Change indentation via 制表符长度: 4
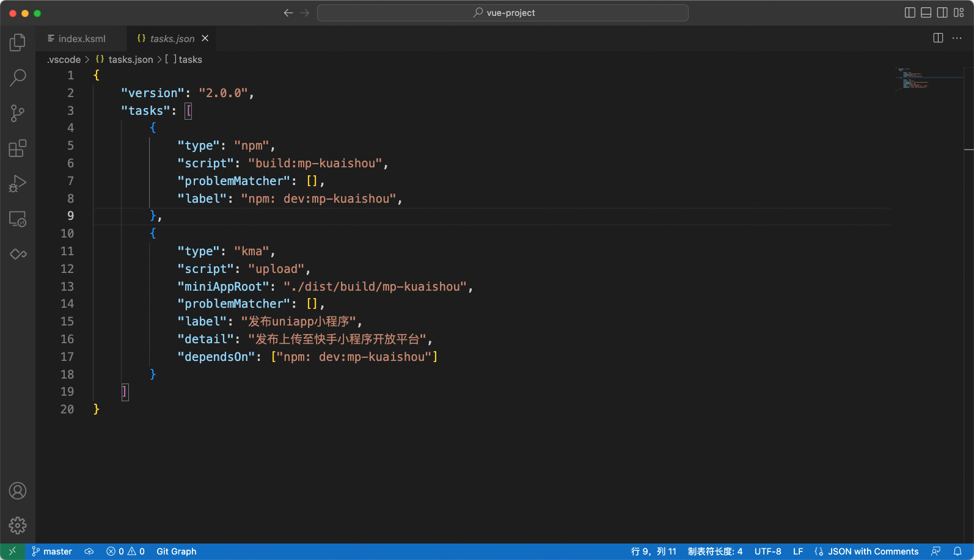 click(716, 551)
